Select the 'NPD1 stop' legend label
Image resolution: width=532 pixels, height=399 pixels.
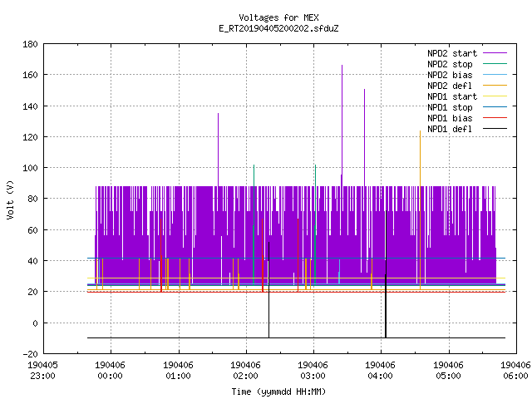[x=450, y=107]
